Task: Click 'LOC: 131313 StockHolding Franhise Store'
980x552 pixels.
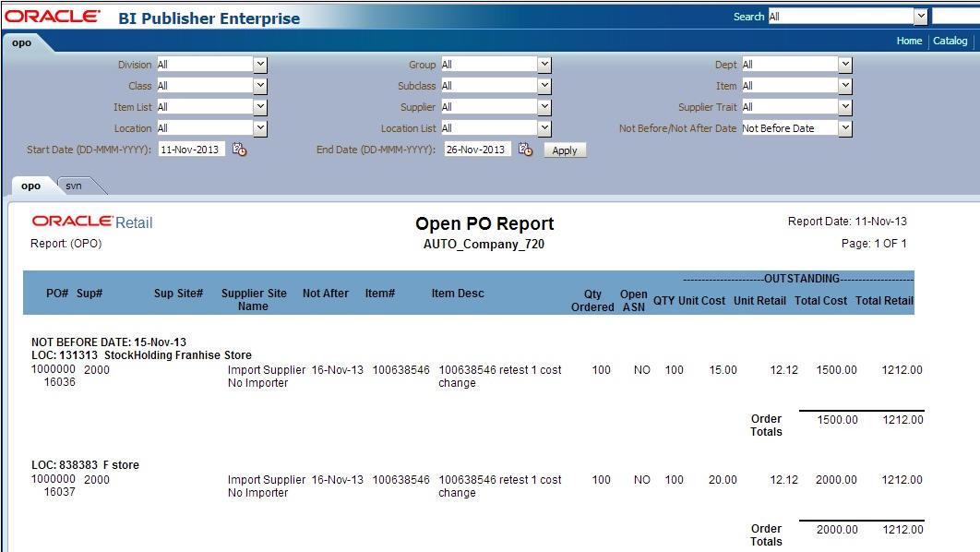Action: click(141, 355)
